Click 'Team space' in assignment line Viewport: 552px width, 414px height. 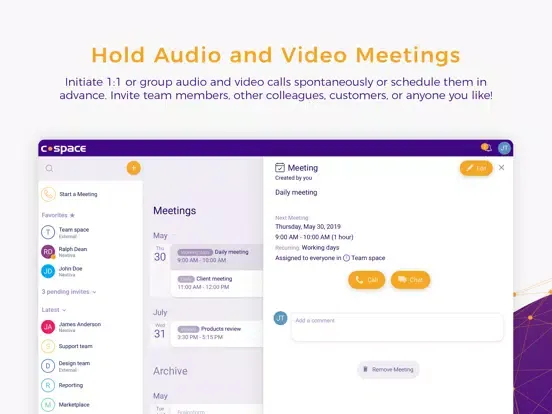[368, 258]
